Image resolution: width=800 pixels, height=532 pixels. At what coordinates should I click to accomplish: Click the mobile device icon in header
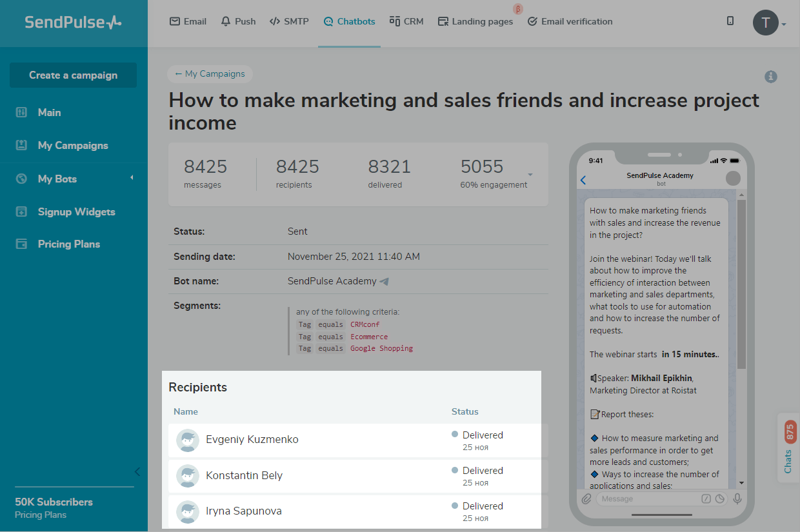730,21
